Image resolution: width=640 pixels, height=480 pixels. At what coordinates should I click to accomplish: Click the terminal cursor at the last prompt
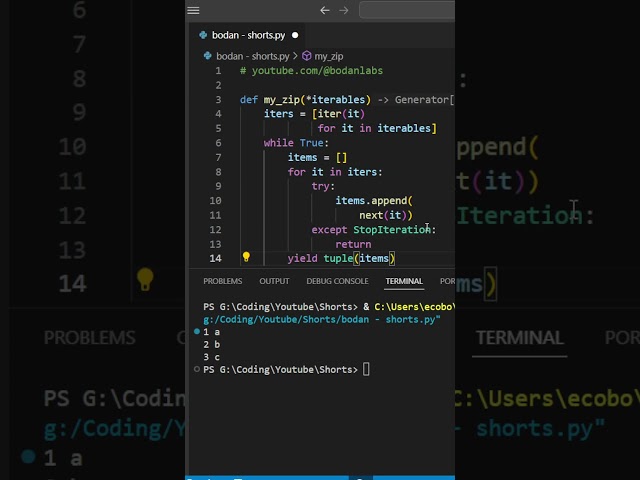pos(366,369)
